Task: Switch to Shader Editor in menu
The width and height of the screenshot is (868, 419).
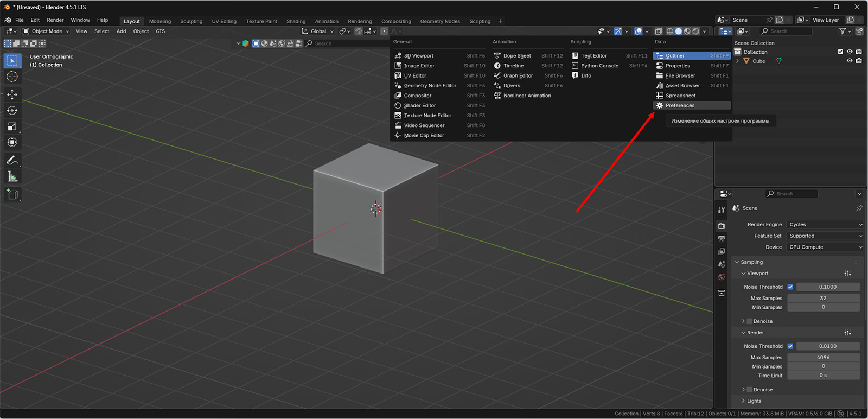Action: 419,105
